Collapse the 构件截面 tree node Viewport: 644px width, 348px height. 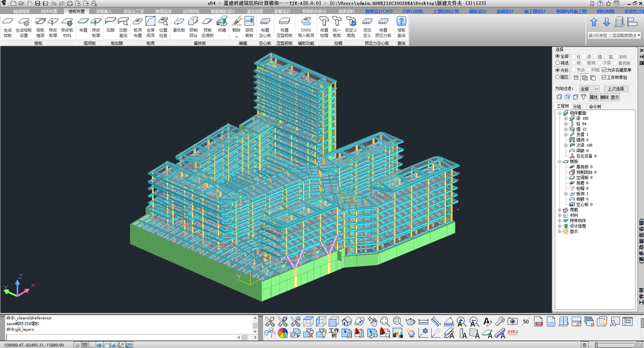pos(559,113)
